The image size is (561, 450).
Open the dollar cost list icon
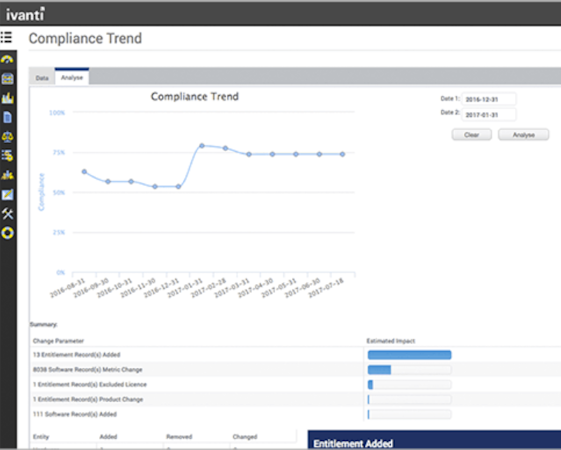(8, 156)
